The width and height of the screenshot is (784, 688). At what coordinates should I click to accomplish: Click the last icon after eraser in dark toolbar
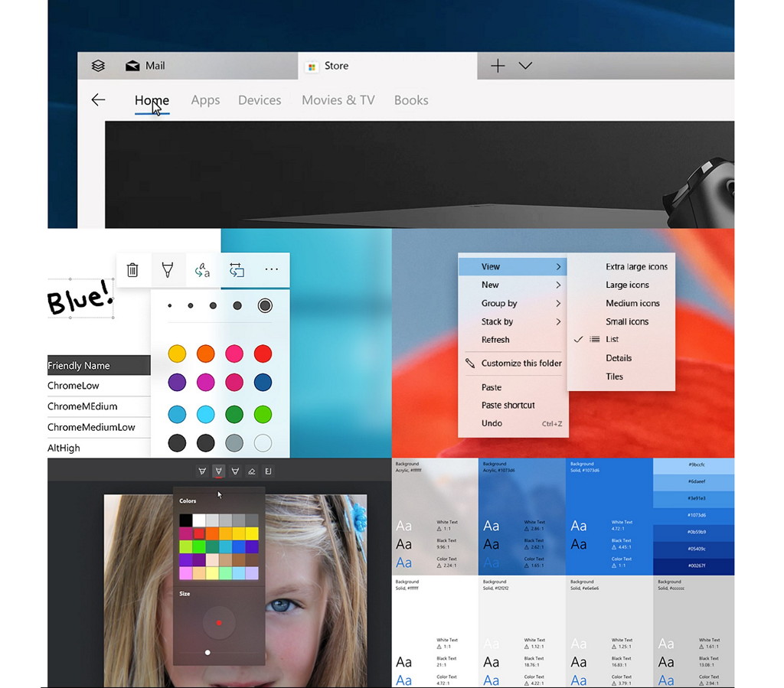click(269, 471)
